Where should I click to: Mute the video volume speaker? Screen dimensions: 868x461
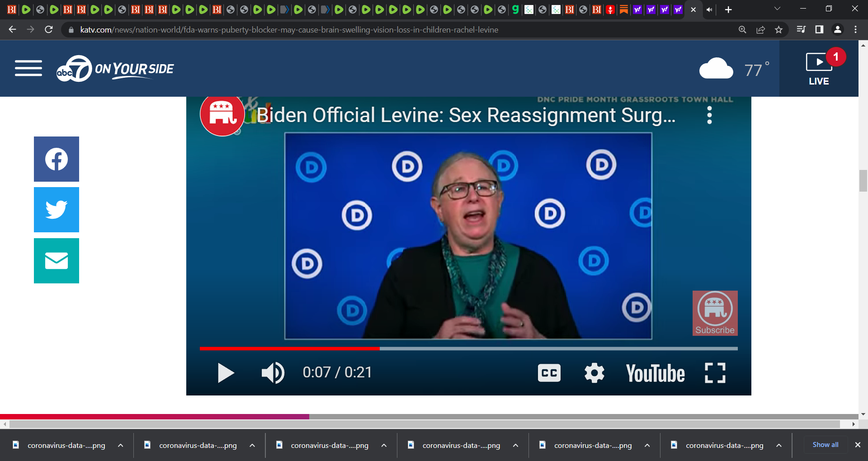coord(273,373)
